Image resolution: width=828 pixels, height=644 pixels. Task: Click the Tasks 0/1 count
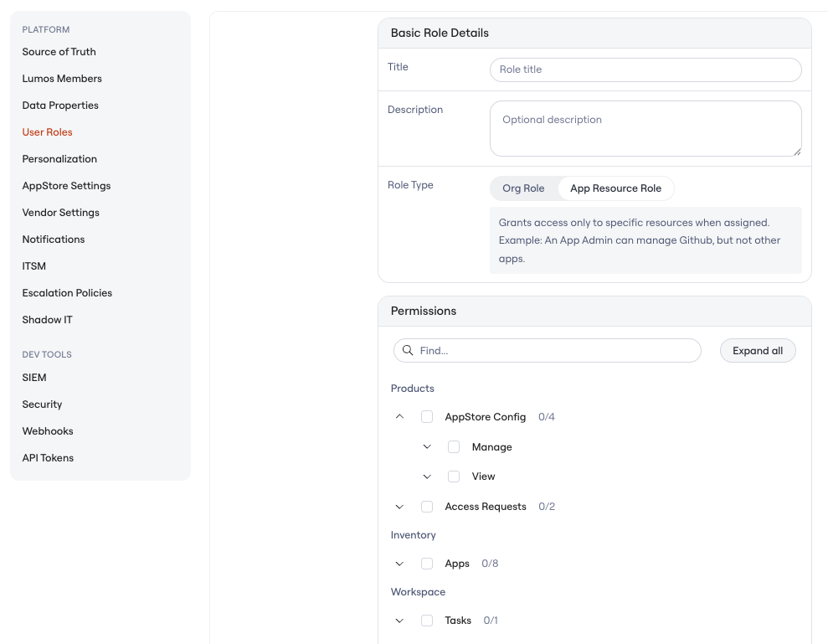coord(491,621)
